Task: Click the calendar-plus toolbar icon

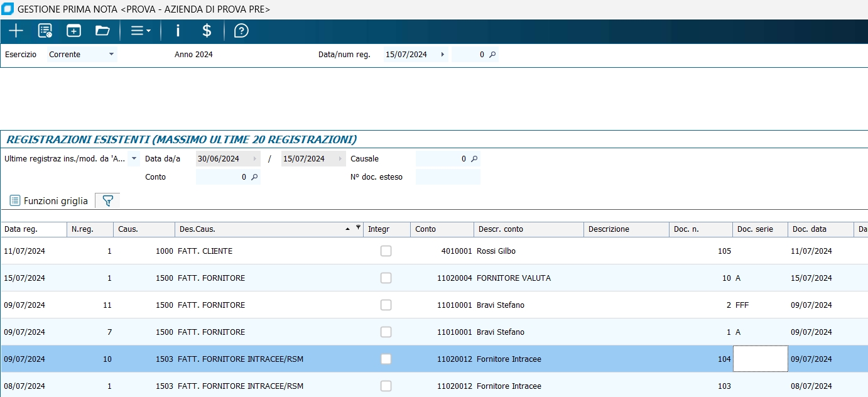Action: click(x=74, y=31)
